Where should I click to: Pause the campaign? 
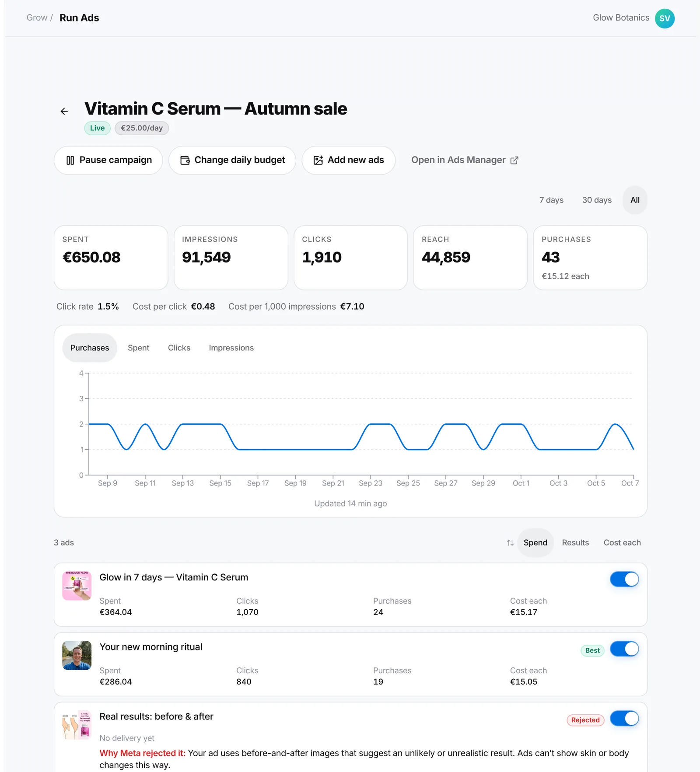point(108,160)
